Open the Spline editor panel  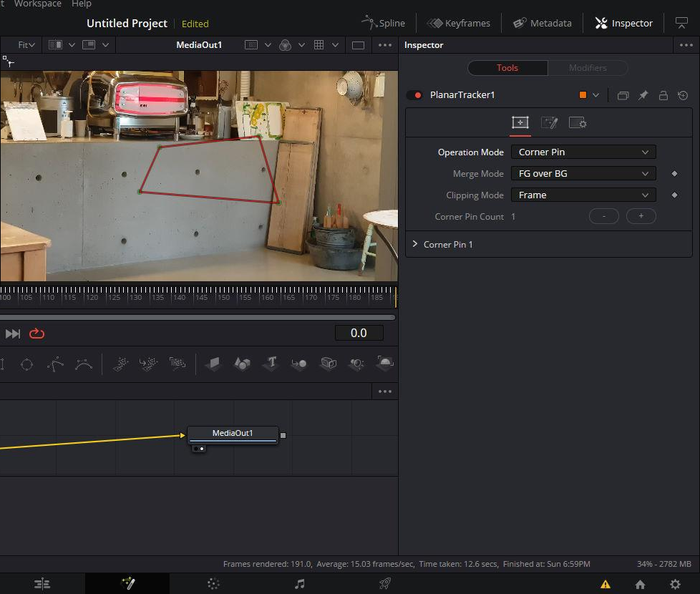click(x=383, y=23)
